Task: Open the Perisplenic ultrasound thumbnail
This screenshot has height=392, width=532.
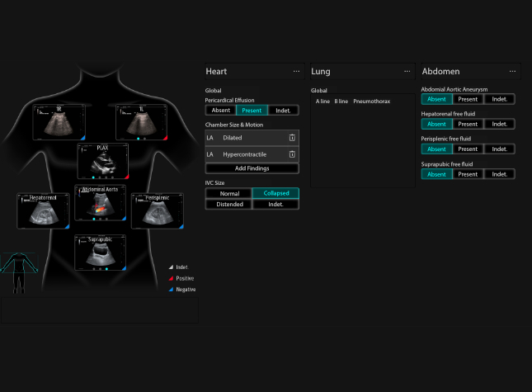Action: click(157, 210)
